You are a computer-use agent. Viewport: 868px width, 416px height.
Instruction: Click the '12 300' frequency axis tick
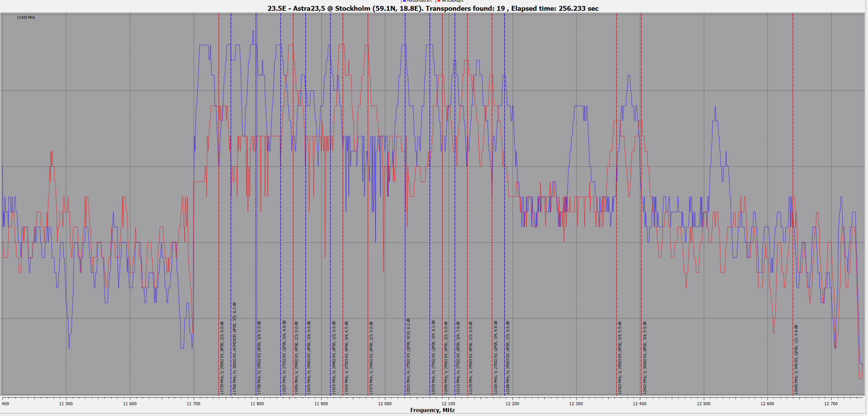tap(576, 404)
